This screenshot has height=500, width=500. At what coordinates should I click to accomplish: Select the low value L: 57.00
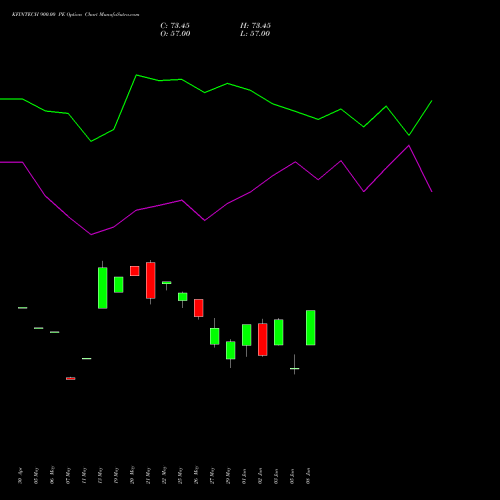tap(255, 34)
